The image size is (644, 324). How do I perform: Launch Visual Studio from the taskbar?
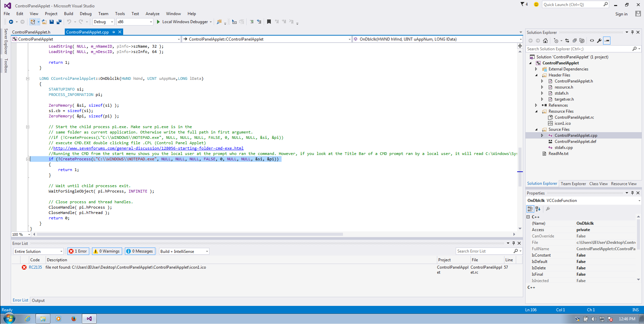(89, 318)
